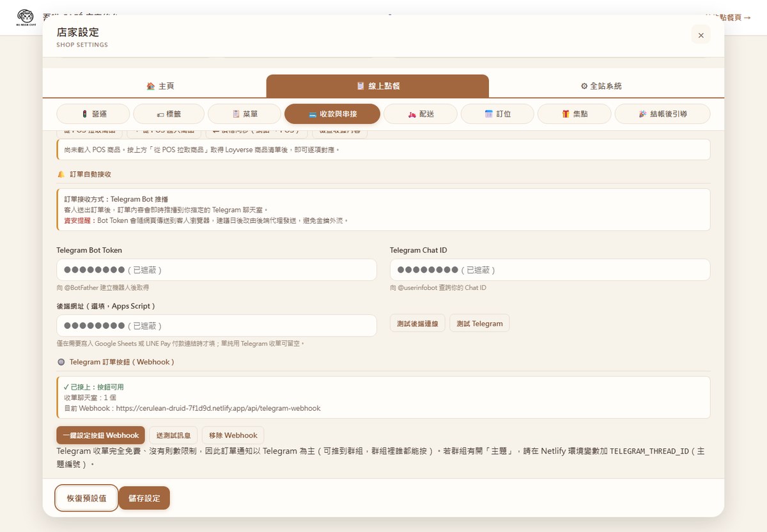Go to the 菜單 sub-tab
767x532 pixels.
[x=244, y=114]
